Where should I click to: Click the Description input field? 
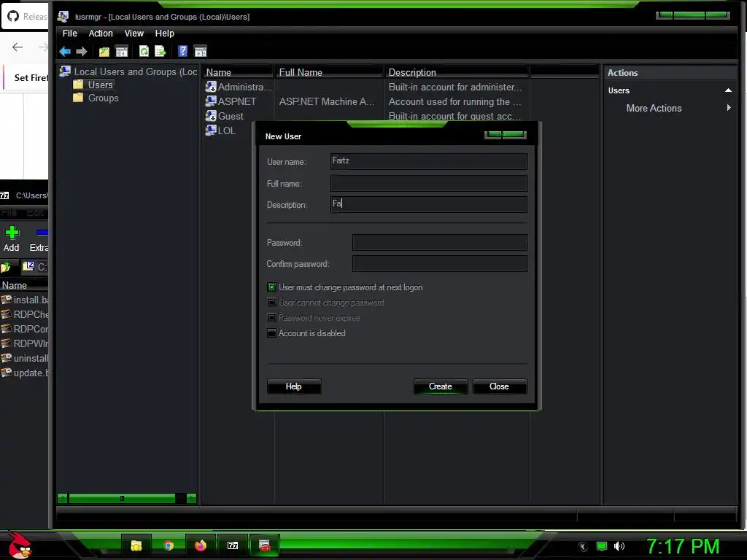click(x=429, y=204)
